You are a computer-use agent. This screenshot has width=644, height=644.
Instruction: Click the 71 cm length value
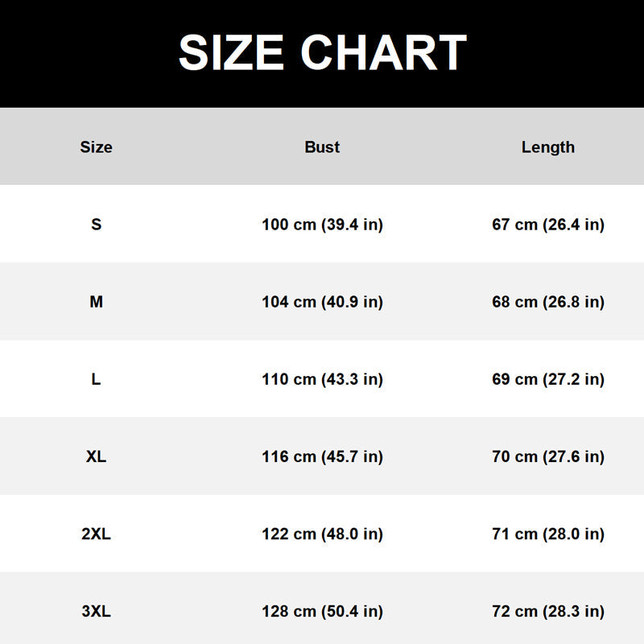548,535
